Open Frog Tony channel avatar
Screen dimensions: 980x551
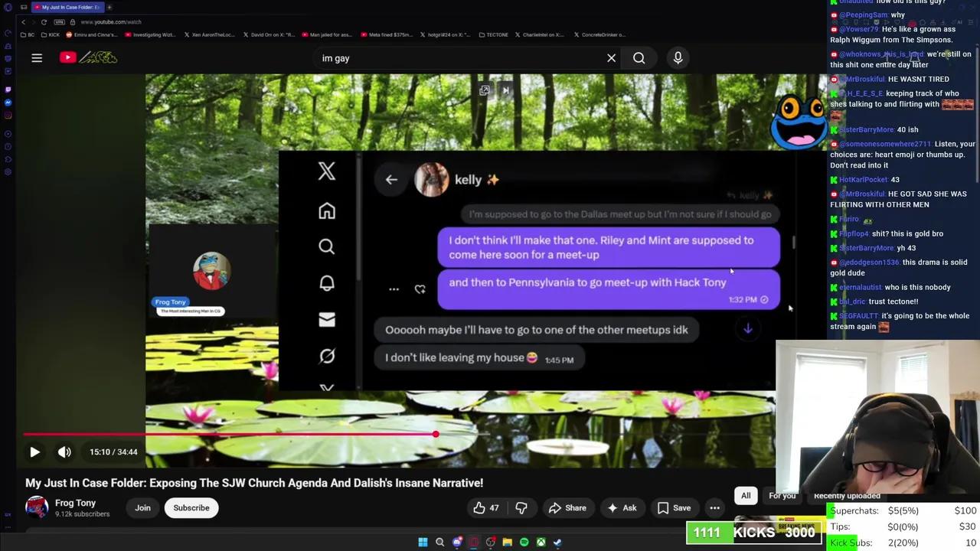[36, 507]
